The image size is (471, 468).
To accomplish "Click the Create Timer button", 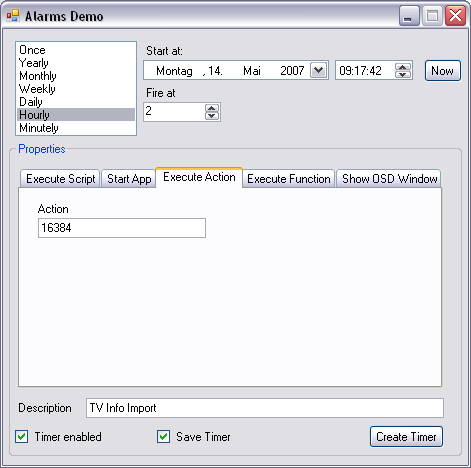I will tap(406, 437).
